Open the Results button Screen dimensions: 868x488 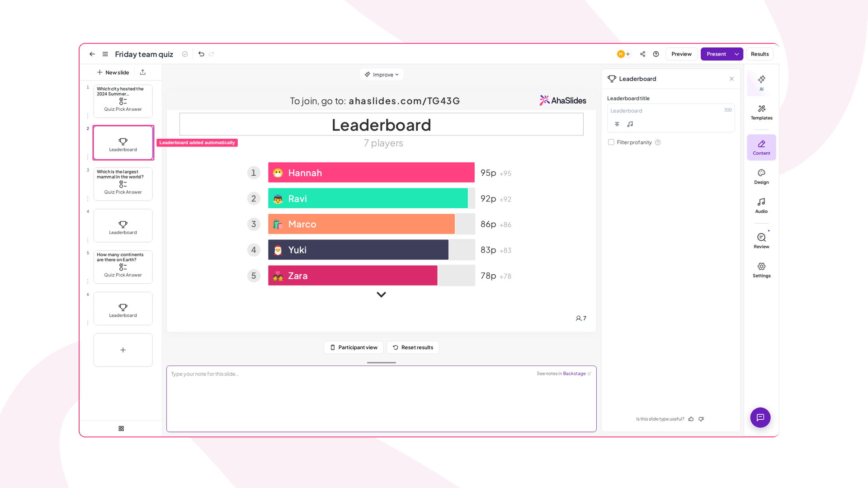tap(759, 54)
